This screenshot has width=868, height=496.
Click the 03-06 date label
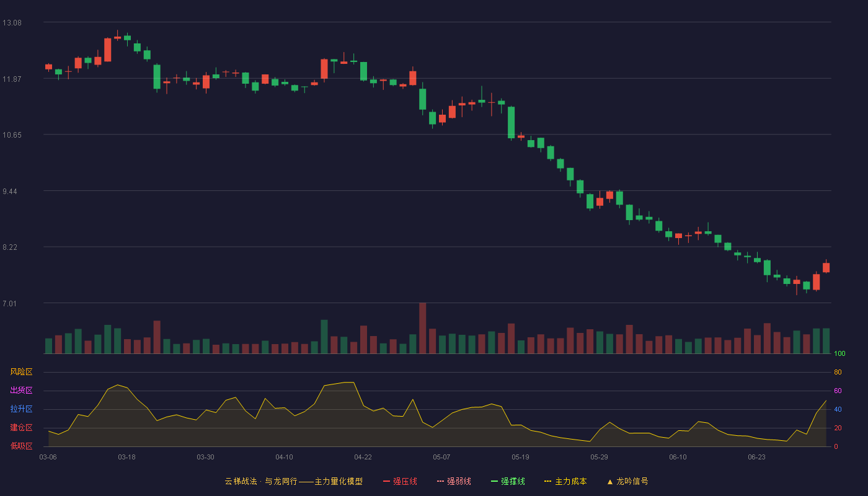48,457
